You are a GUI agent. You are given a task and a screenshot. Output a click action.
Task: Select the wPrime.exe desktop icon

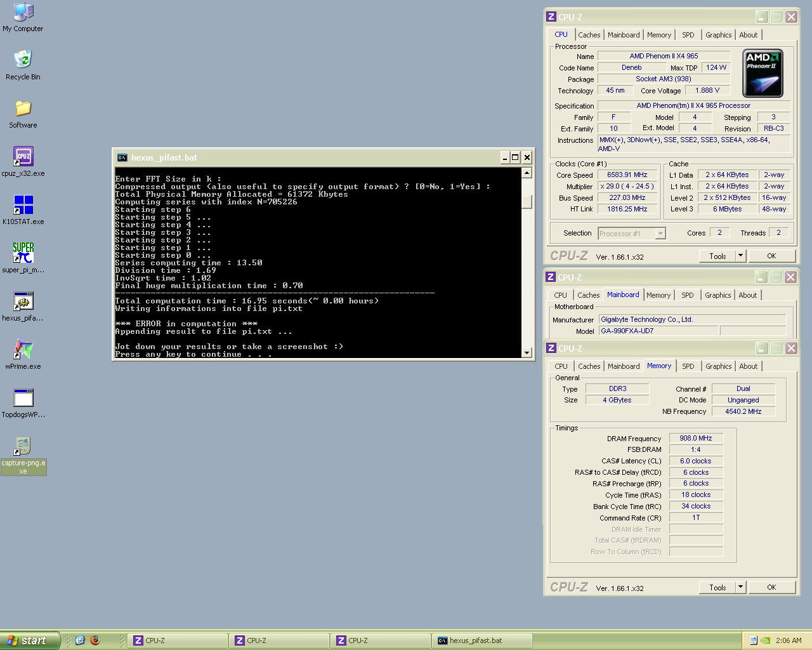point(23,355)
